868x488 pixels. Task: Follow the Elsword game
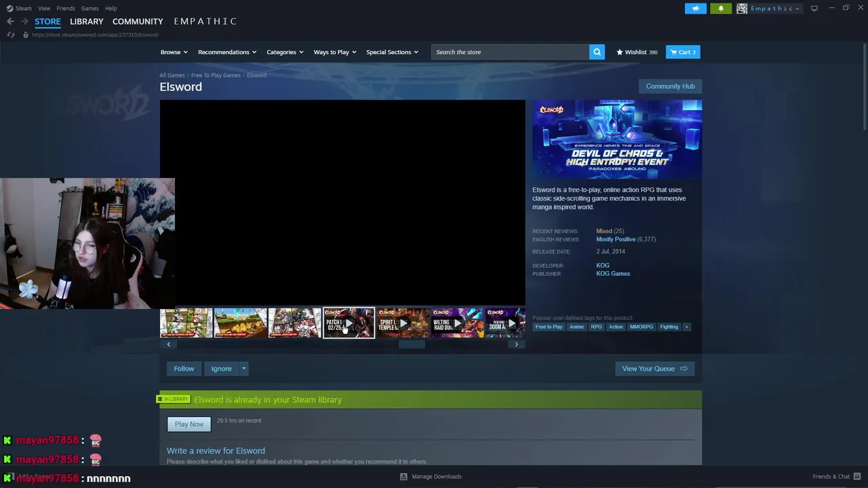184,369
